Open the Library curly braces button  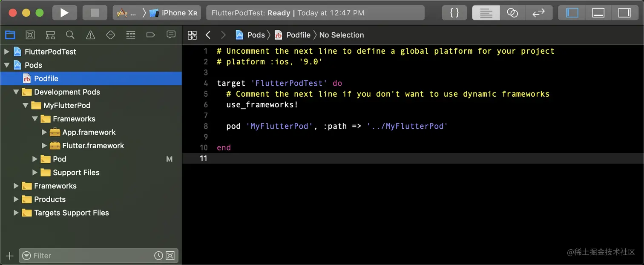454,13
